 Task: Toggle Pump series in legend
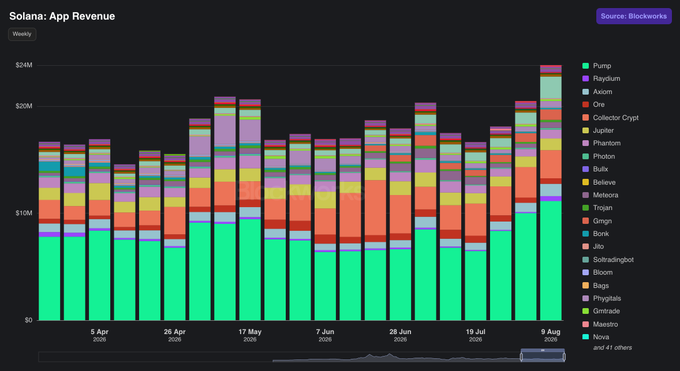(x=597, y=66)
